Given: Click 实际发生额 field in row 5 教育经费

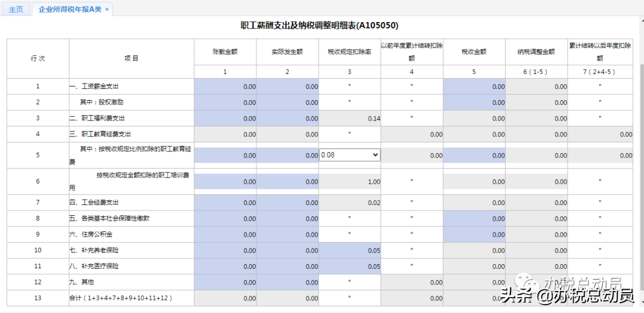Looking at the screenshot, I should [287, 155].
